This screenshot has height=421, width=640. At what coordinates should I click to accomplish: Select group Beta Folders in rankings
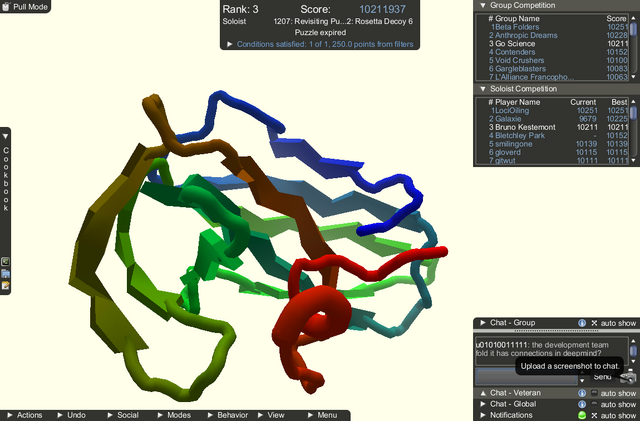click(x=558, y=27)
